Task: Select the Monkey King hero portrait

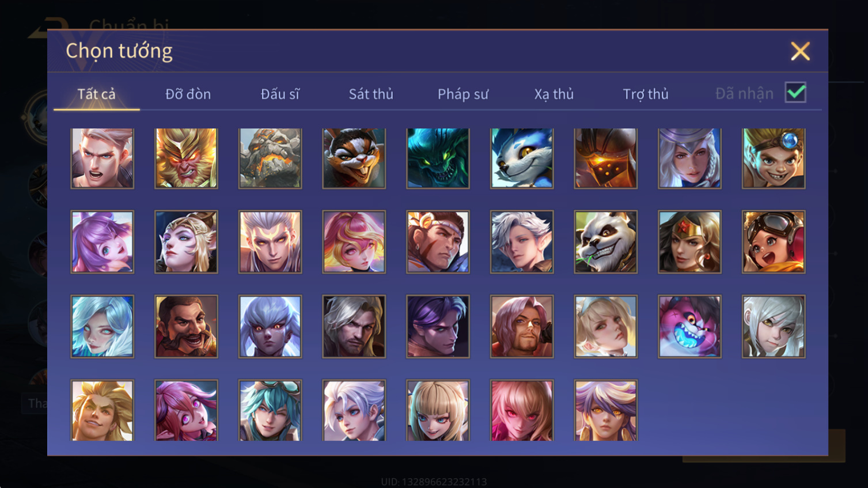Action: click(186, 158)
